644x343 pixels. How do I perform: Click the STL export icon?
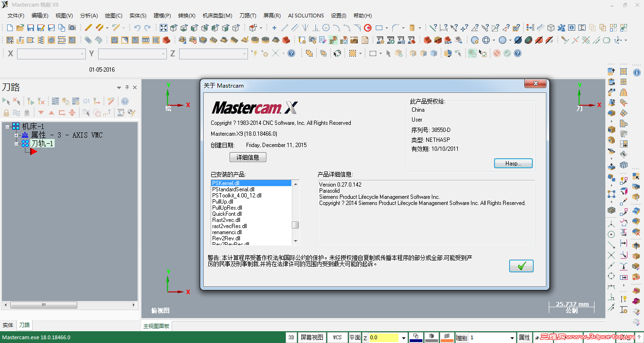pyautogui.click(x=448, y=40)
